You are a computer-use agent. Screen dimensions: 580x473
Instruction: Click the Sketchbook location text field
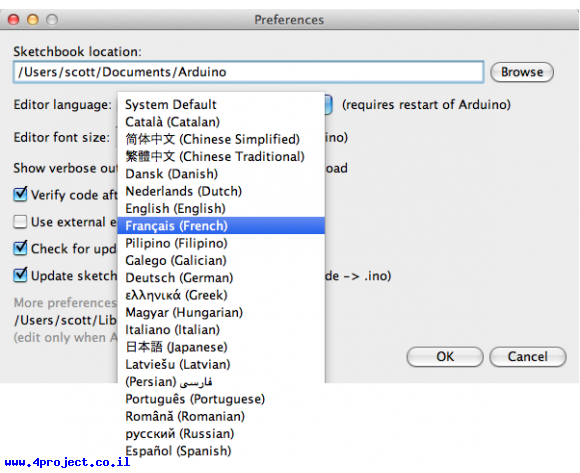tap(249, 72)
